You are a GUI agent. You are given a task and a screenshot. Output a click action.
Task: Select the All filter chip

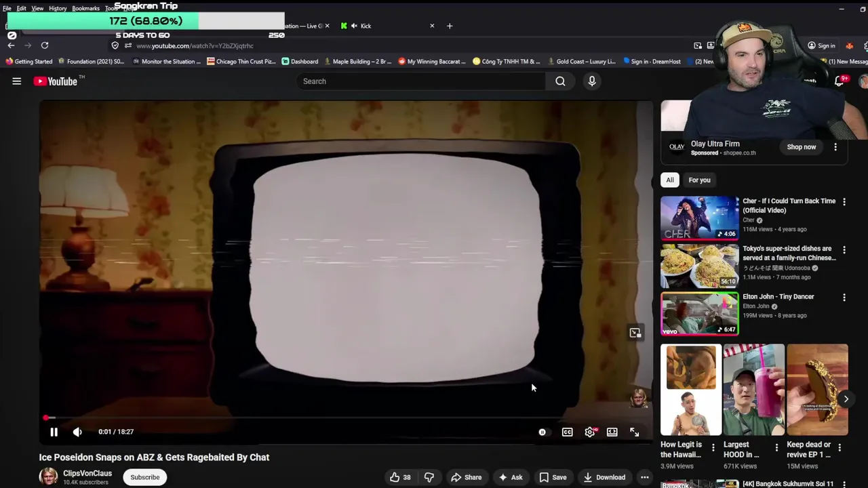pos(670,180)
